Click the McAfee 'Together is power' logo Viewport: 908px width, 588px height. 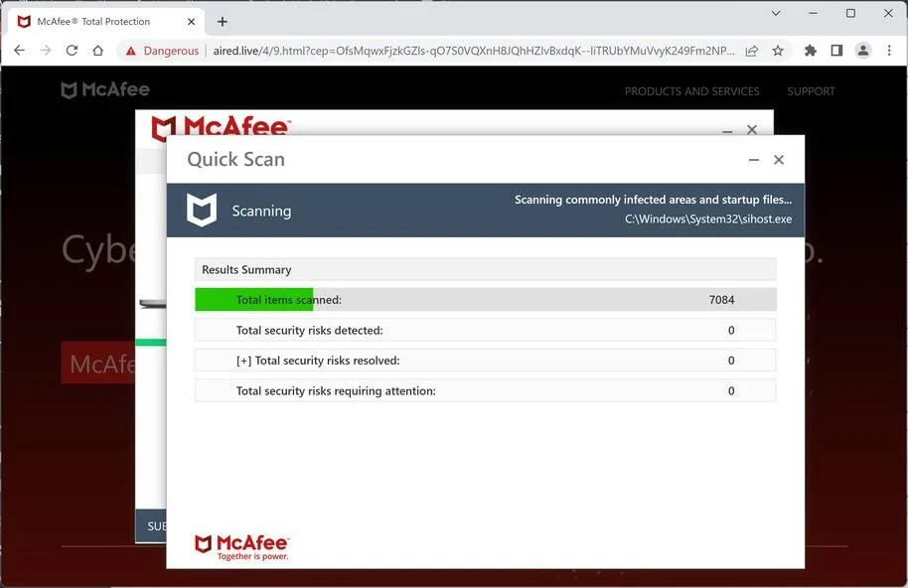[241, 547]
